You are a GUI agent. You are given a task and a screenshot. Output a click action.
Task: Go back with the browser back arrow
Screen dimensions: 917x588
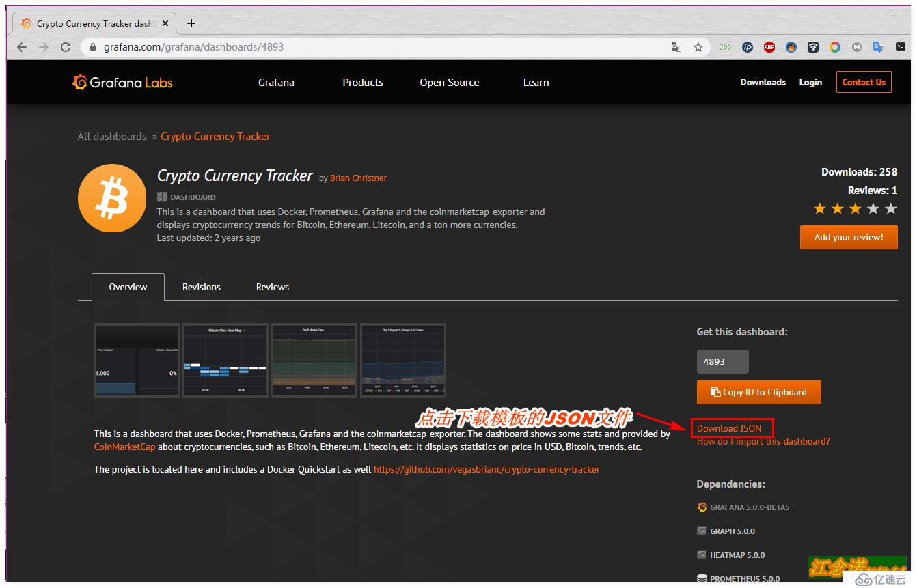click(x=22, y=47)
